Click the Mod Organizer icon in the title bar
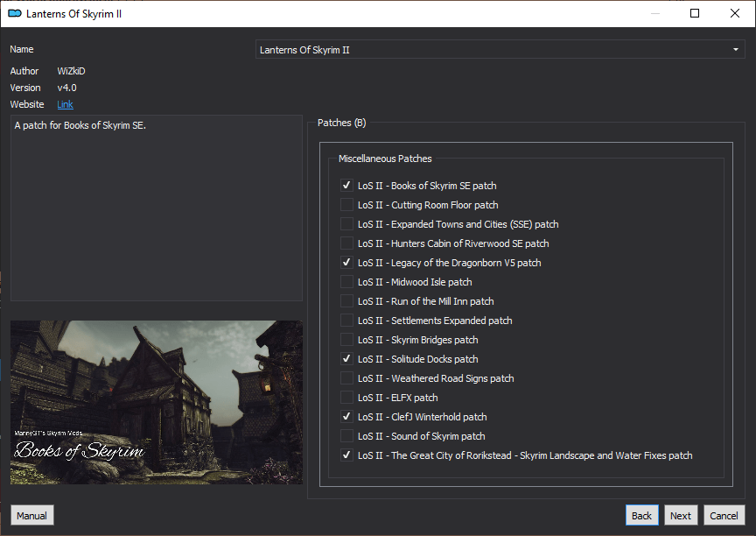The width and height of the screenshot is (756, 536). click(15, 13)
